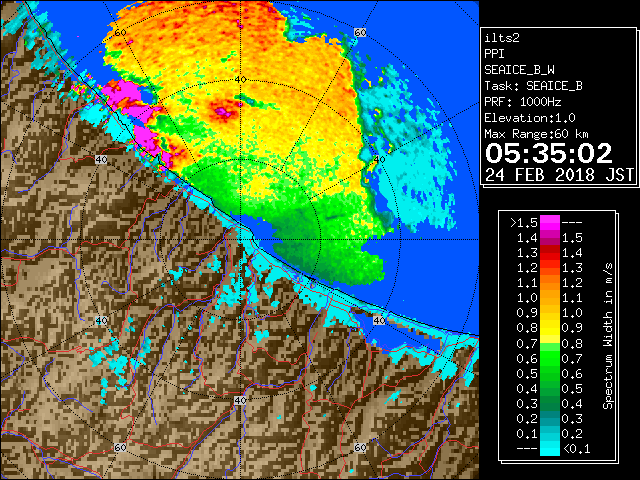Select the date "24 FEB 2018 JST"
This screenshot has height=480, width=640.
[x=559, y=175]
